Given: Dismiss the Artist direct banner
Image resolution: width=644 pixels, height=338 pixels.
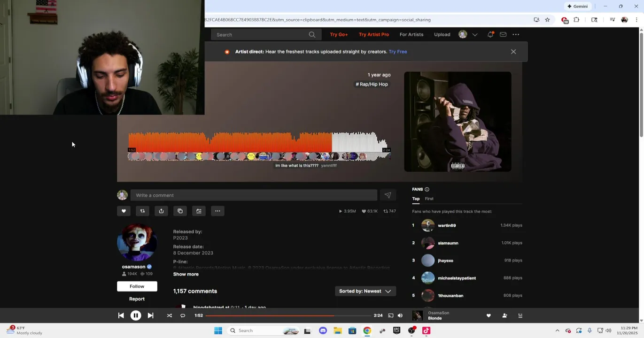Looking at the screenshot, I should (x=513, y=52).
